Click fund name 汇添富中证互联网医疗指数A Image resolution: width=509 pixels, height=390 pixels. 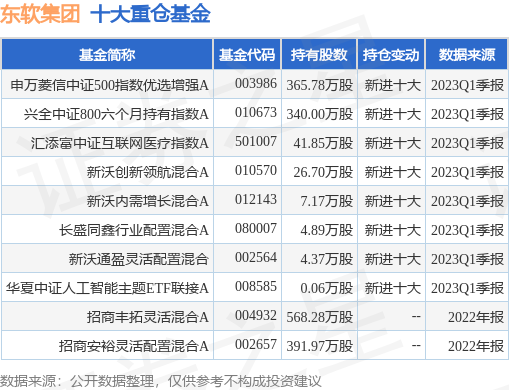[120, 143]
